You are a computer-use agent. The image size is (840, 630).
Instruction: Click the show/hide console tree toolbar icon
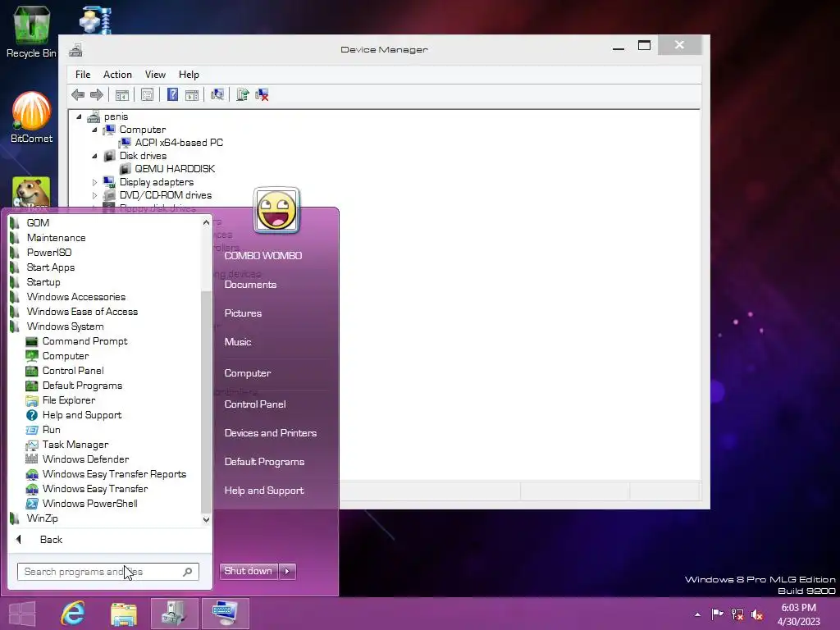click(x=122, y=95)
